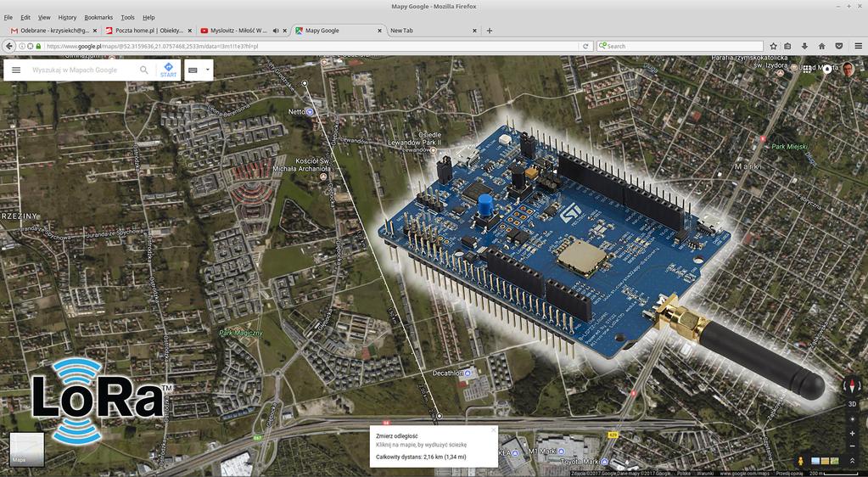The width and height of the screenshot is (868, 477).
Task: Open the File menu
Action: [x=8, y=18]
